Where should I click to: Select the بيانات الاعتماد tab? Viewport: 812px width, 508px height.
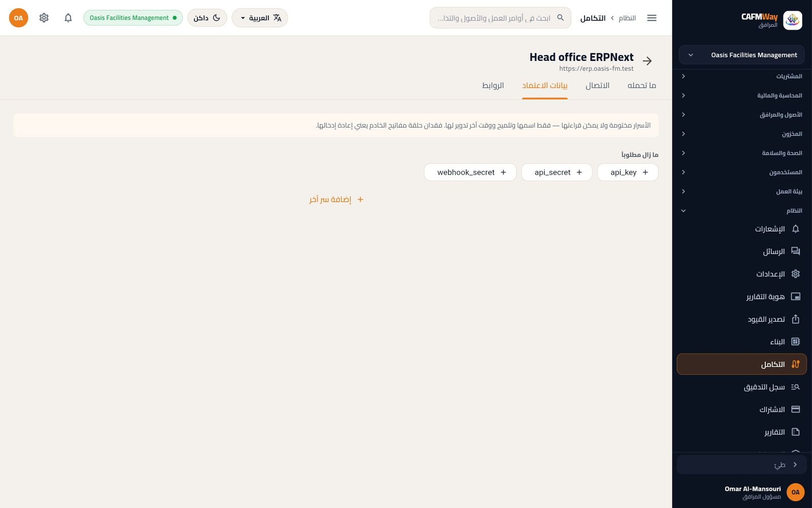tap(545, 85)
